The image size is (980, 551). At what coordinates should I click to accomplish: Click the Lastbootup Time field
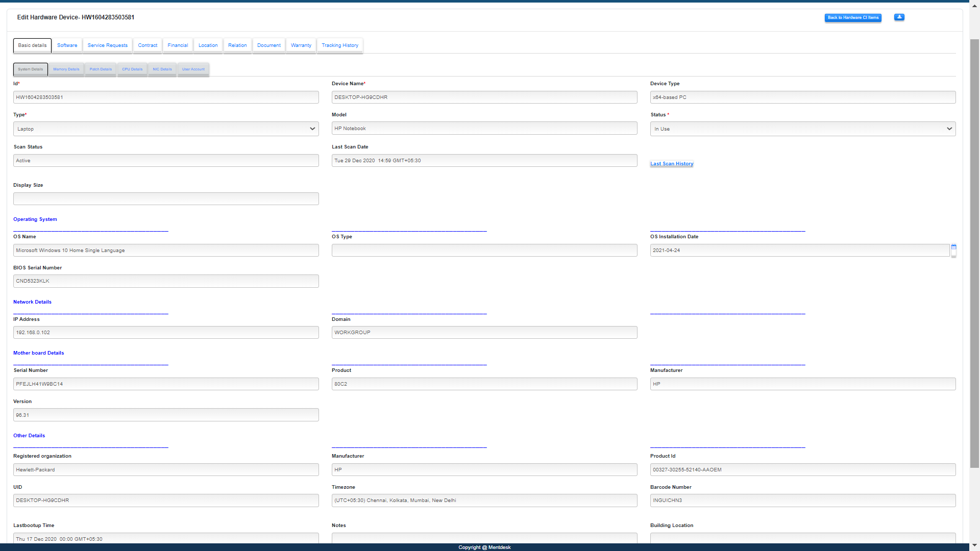[166, 539]
